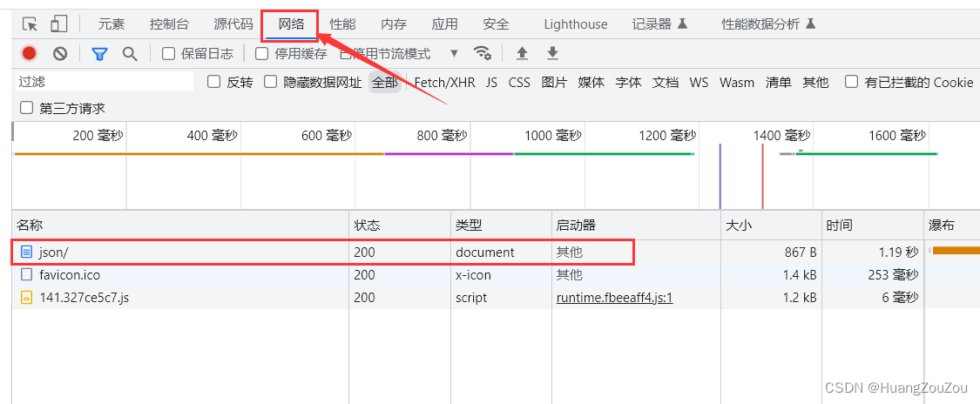
Task: Sort by the 名称 column header
Action: coord(180,226)
